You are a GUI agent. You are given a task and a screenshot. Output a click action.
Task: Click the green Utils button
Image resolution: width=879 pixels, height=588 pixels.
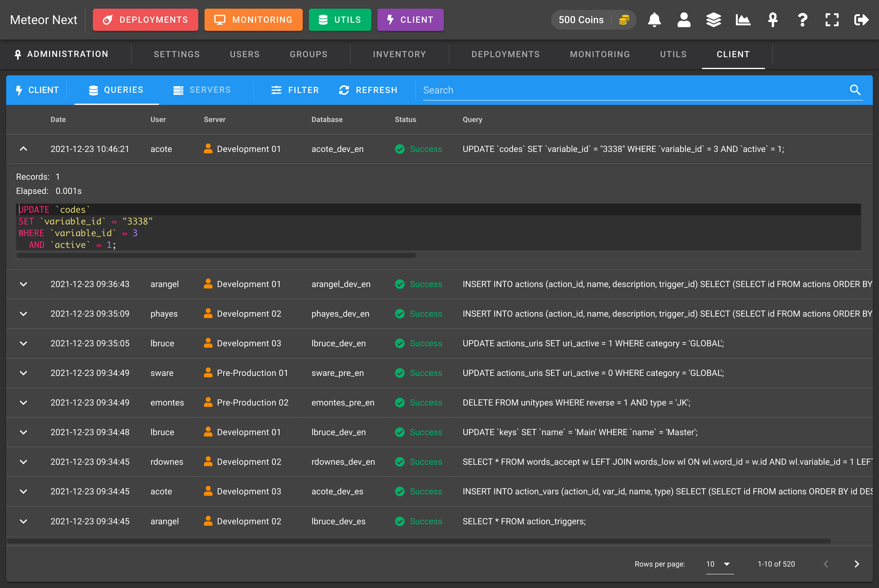click(340, 20)
